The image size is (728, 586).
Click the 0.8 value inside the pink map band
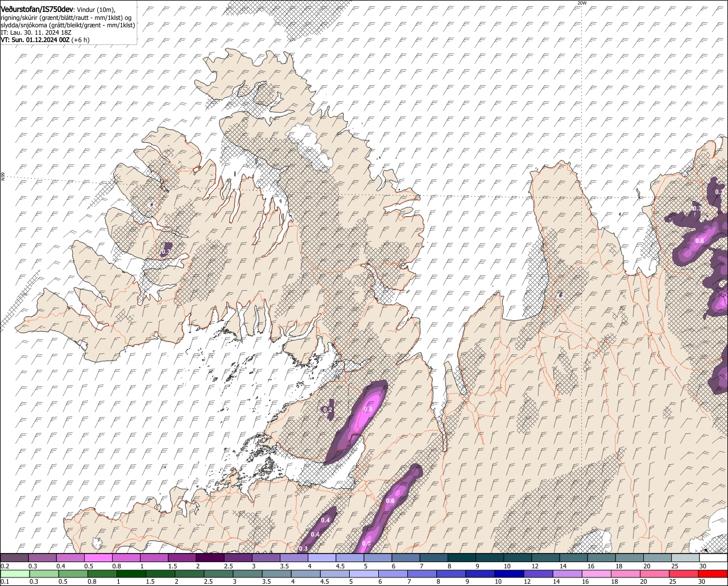[x=368, y=409]
